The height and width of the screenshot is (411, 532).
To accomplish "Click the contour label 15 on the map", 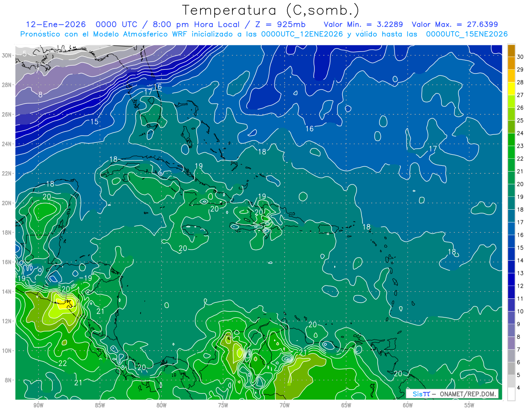I will coord(94,122).
